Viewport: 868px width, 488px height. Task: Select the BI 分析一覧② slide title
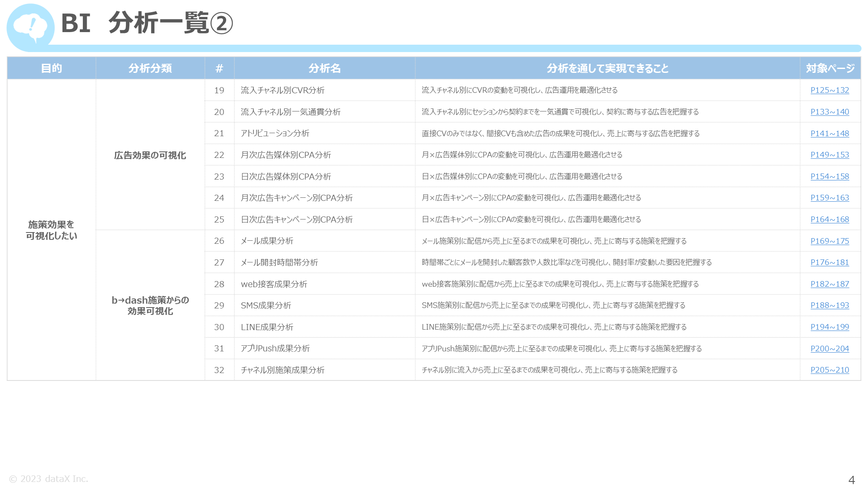click(x=147, y=23)
